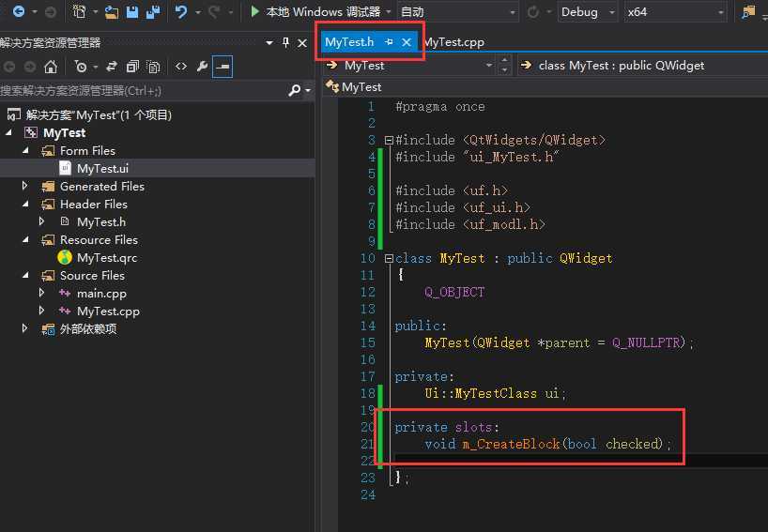Open the class MyTest : public QWidget dropdown

[642, 66]
